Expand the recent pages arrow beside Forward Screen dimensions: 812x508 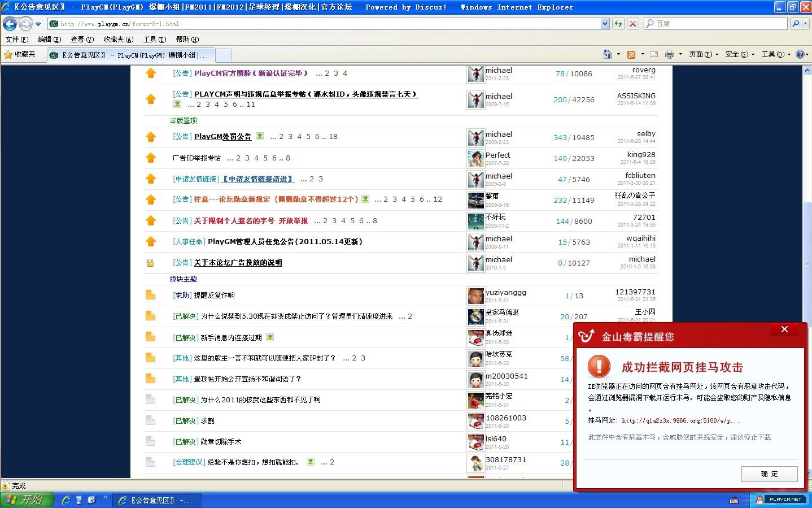[x=38, y=24]
